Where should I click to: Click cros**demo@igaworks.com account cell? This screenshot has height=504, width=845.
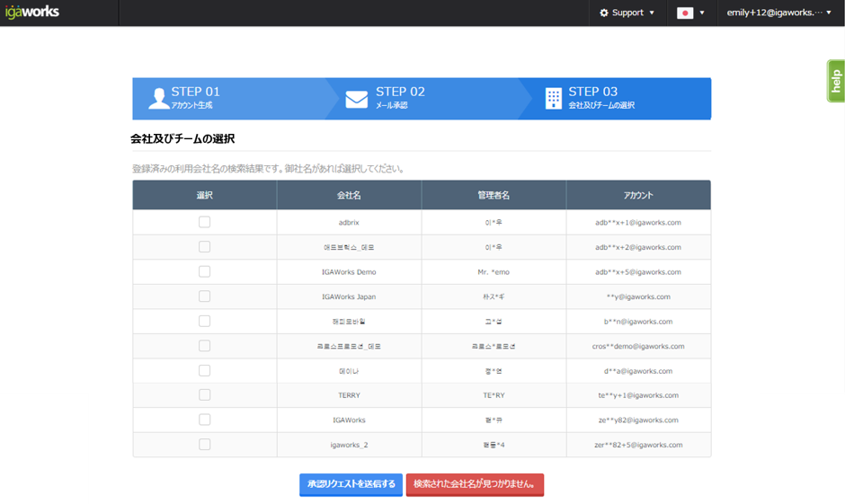638,346
